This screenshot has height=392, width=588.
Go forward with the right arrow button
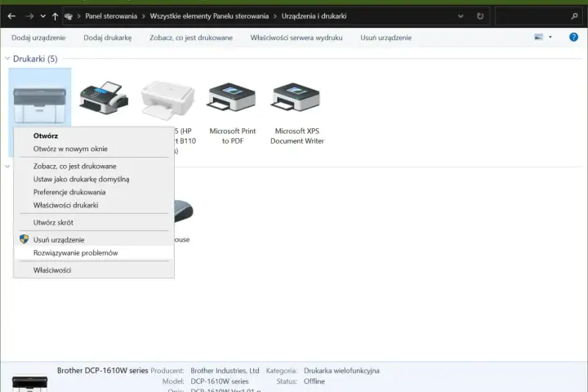coord(29,16)
